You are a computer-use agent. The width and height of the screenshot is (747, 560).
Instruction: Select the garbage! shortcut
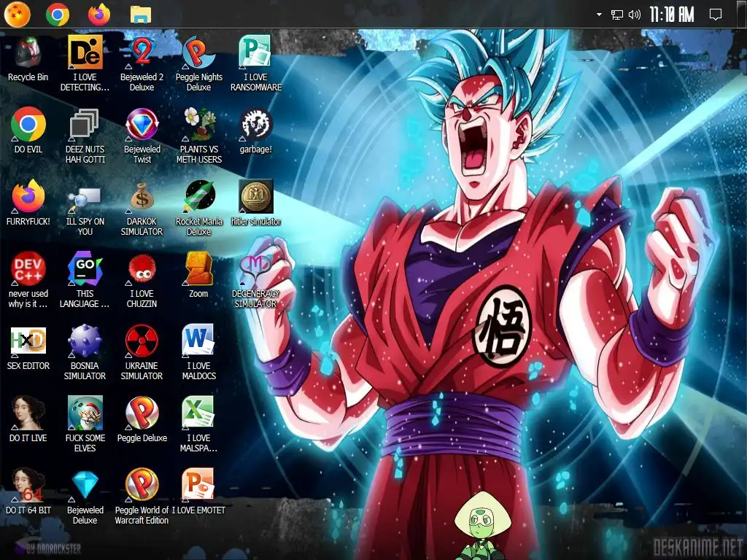[256, 131]
